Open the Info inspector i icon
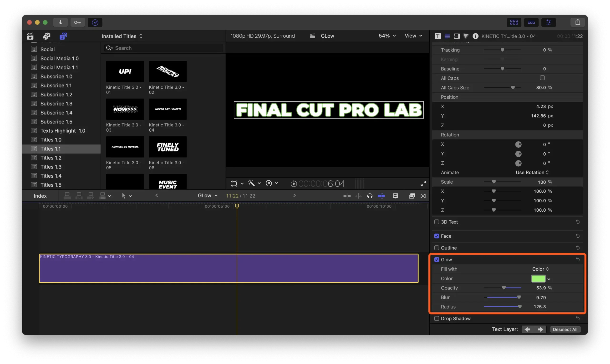This screenshot has height=364, width=610. (475, 36)
